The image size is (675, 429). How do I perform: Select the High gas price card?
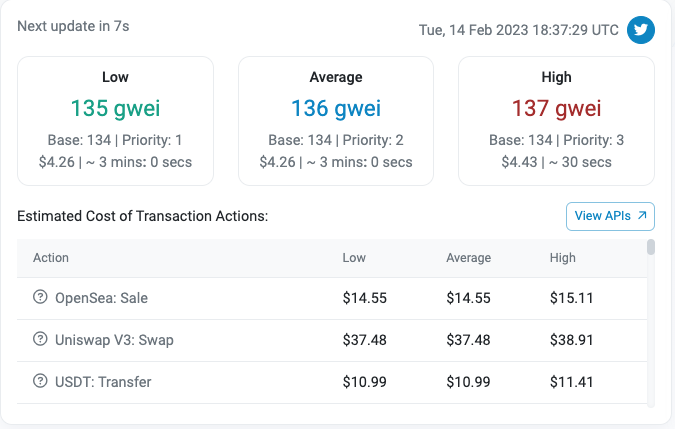click(x=556, y=121)
